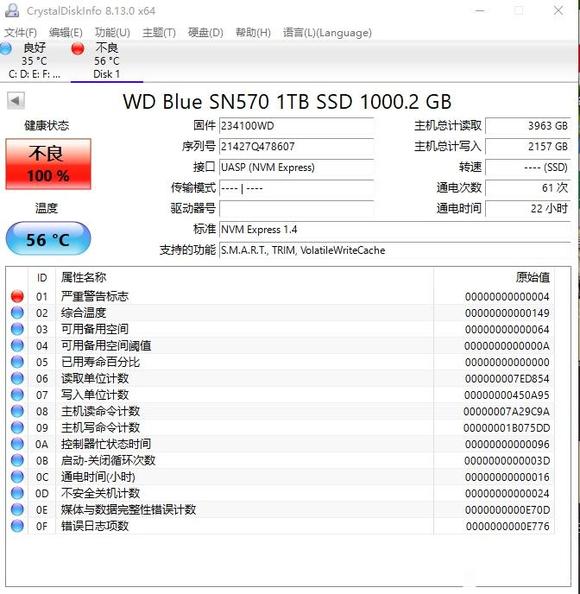Click the rotation rate value ---- (SSD)
580x594 pixels.
click(x=528, y=167)
